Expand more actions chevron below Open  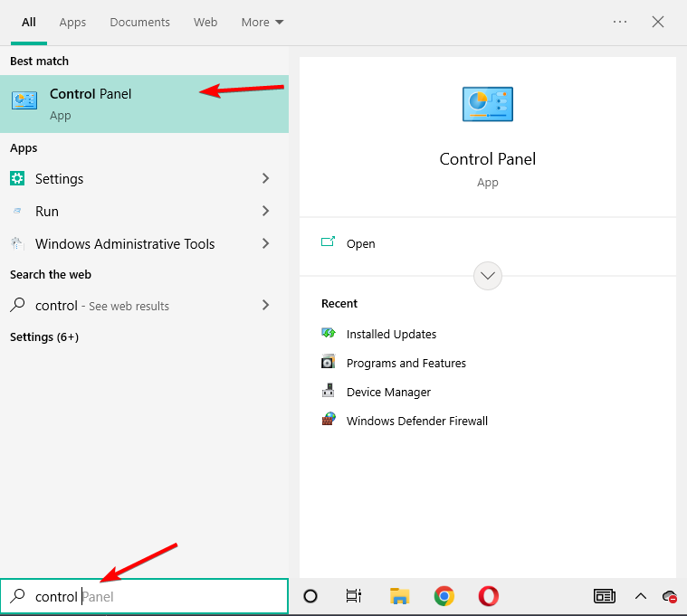488,276
